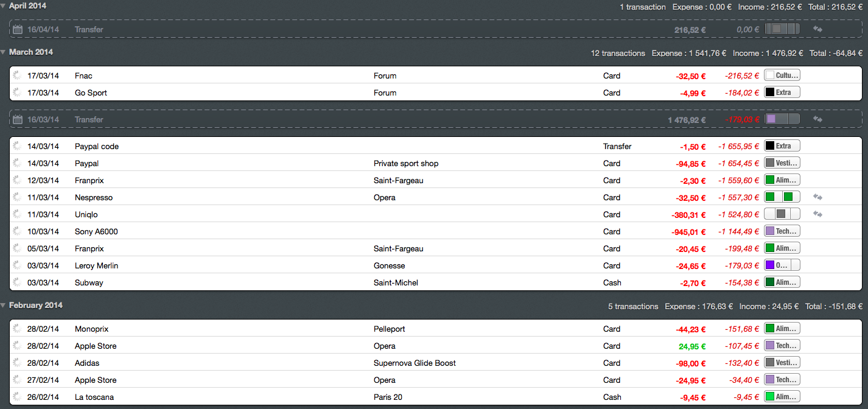Open the Cultu… category popup for Fnac
This screenshot has height=409, width=868.
[x=782, y=75]
